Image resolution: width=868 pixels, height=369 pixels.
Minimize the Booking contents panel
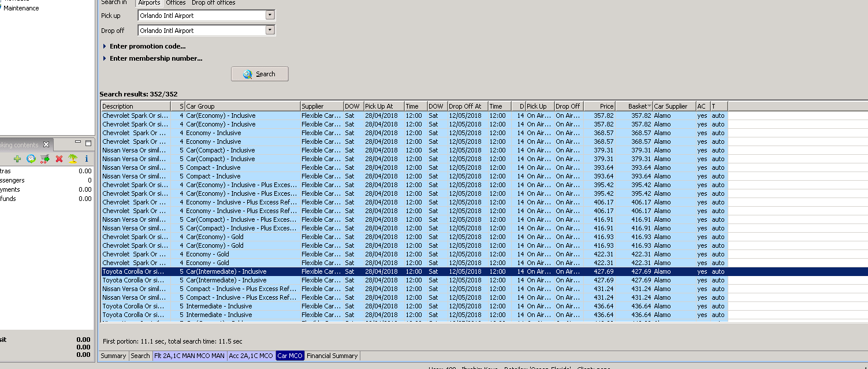click(x=78, y=143)
